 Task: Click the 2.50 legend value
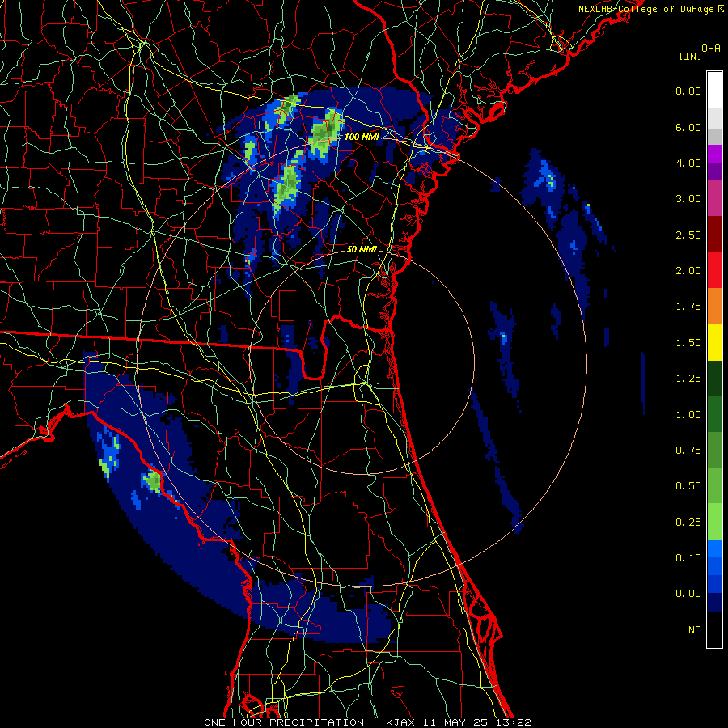(688, 235)
